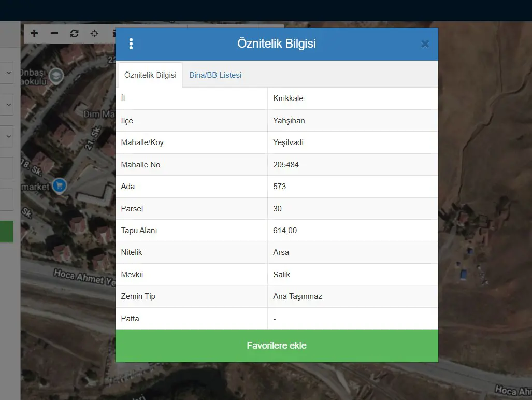Click the Favorilere ekle button
Viewport: 532px width, 400px height.
point(277,346)
